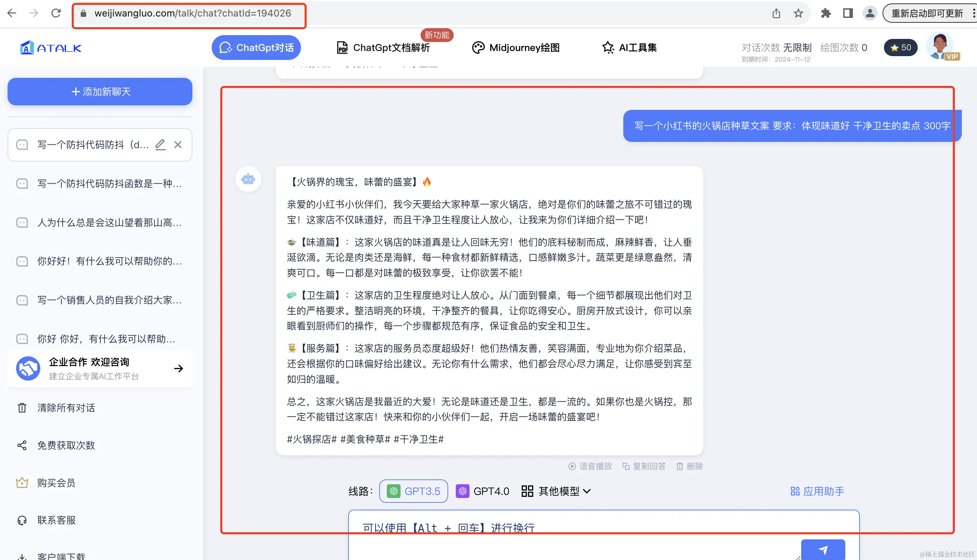Delete first chat with the X icon
Screen dimensions: 977x560
point(178,145)
